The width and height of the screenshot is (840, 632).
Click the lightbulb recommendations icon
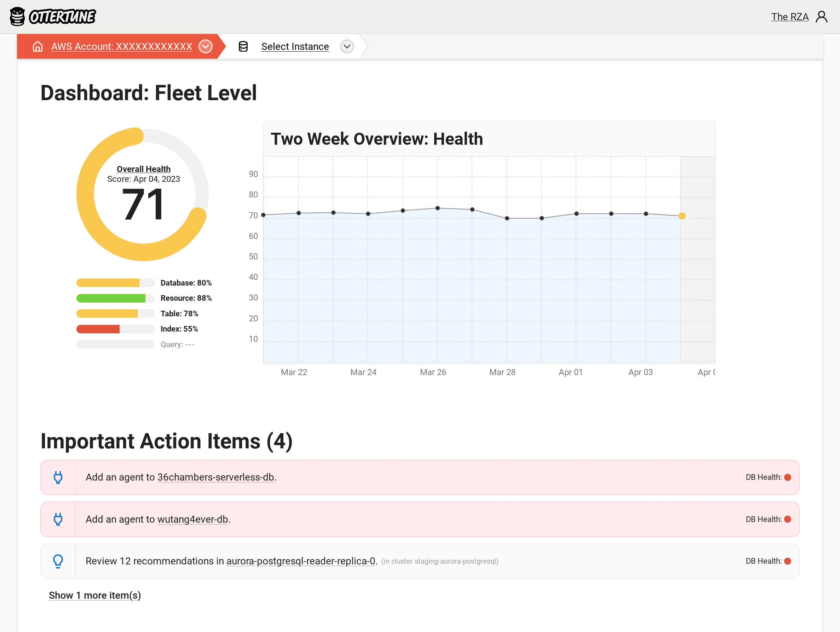click(x=58, y=561)
